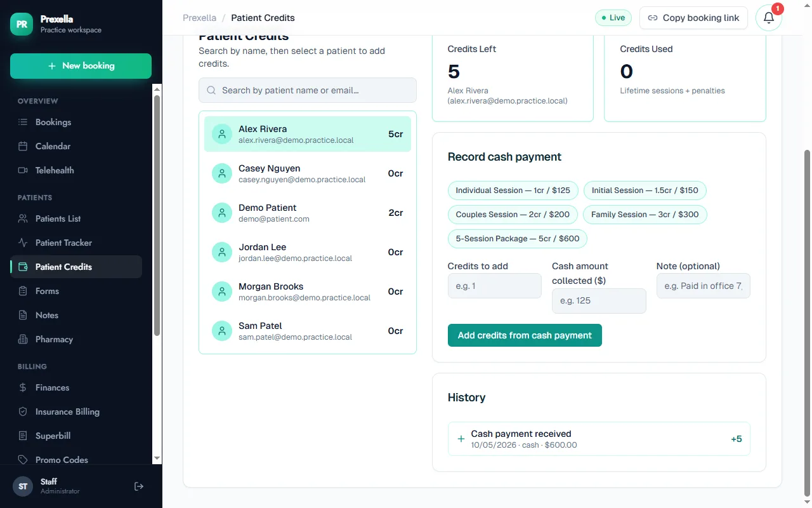The width and height of the screenshot is (812, 508).
Task: Click the sidebar scrollbar down arrow
Action: click(157, 458)
